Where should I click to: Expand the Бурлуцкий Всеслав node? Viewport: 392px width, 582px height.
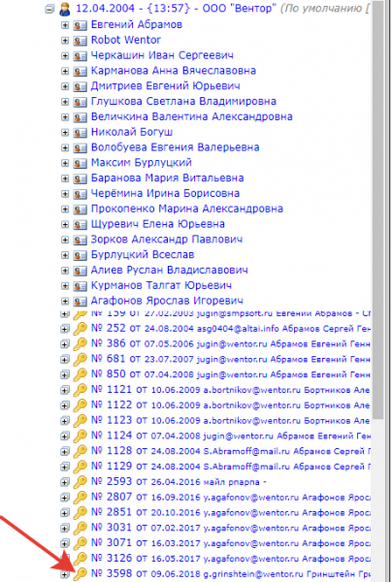click(x=65, y=255)
